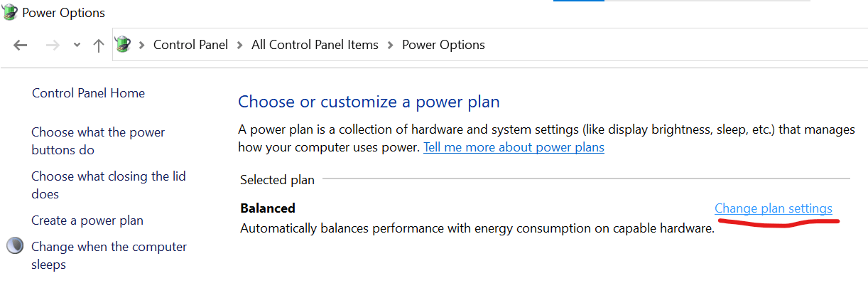Expand chevron before Power Options breadcrumb
This screenshot has height=293, width=868.
(391, 45)
